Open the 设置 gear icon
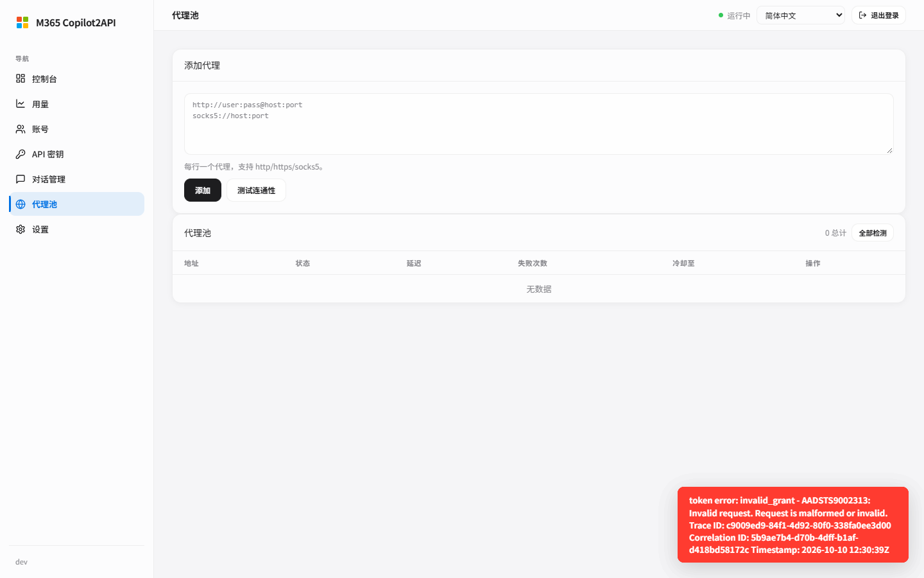Image resolution: width=924 pixels, height=578 pixels. (x=21, y=229)
